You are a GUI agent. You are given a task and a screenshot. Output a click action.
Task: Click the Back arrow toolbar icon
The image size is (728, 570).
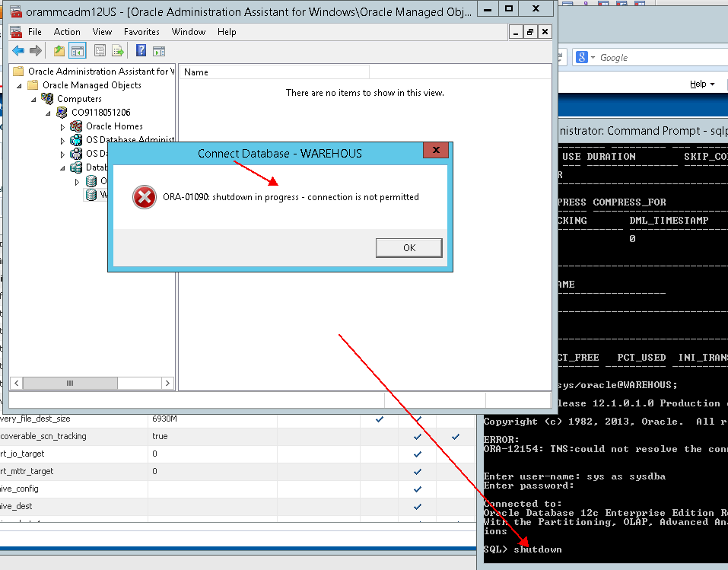18,51
